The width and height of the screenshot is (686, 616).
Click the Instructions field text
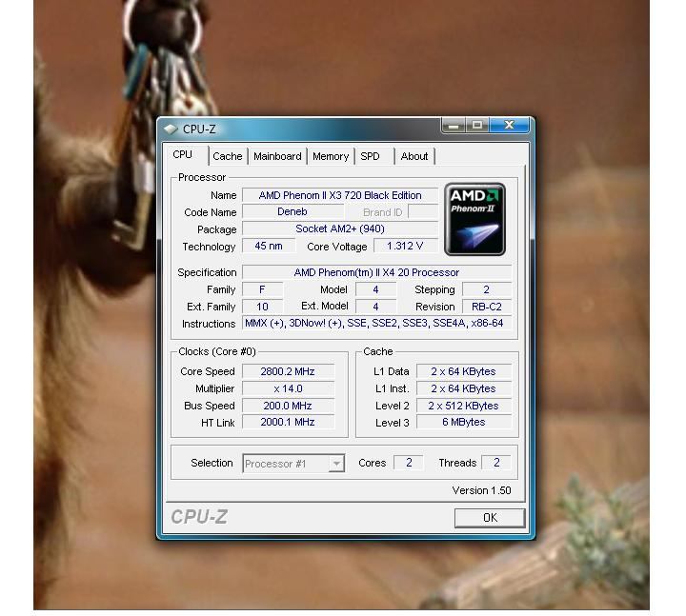coord(376,323)
